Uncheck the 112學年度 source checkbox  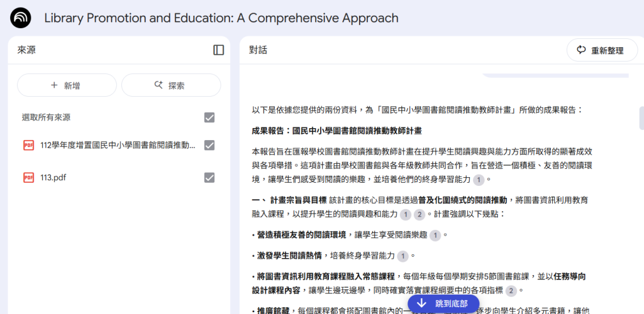coord(209,145)
